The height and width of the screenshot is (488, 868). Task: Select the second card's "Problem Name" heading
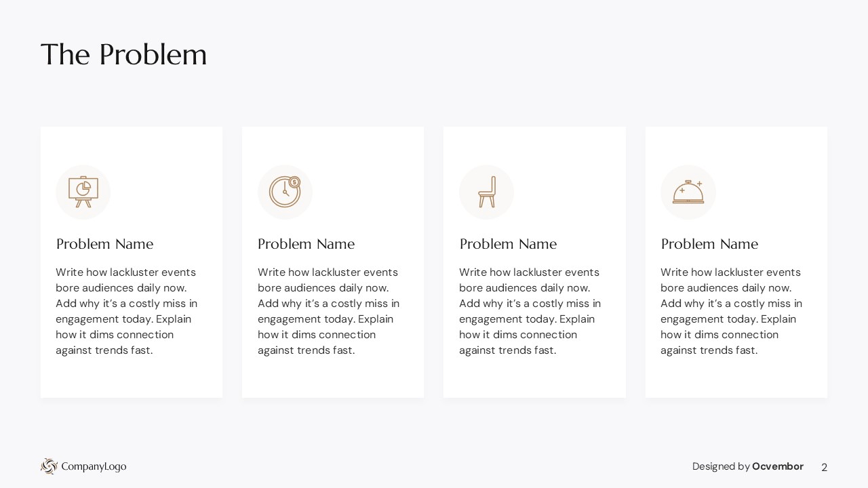(306, 244)
